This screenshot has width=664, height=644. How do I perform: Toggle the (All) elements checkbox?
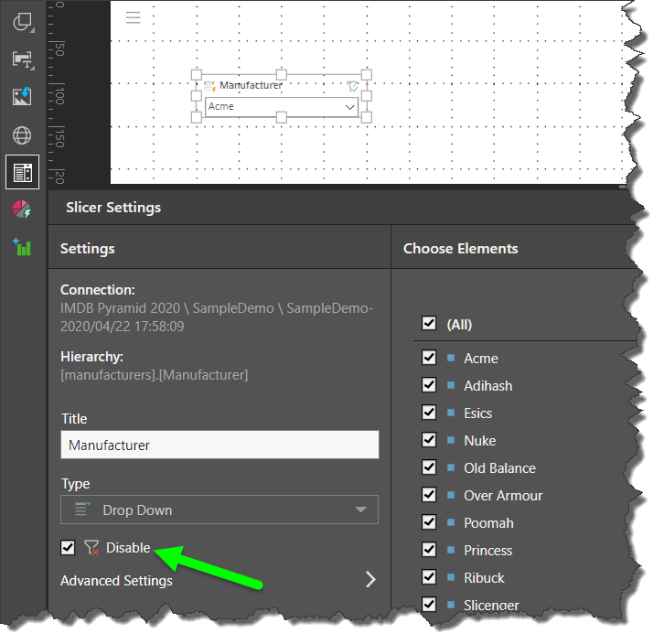429,324
